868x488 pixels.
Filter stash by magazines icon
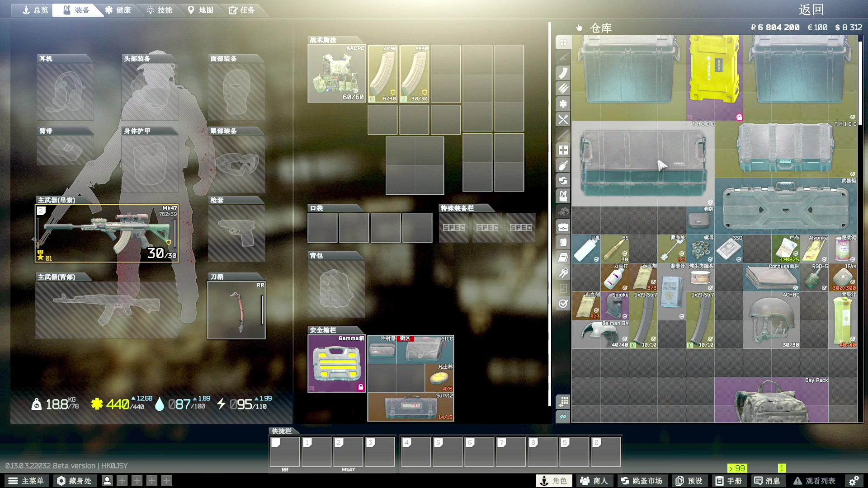[563, 73]
